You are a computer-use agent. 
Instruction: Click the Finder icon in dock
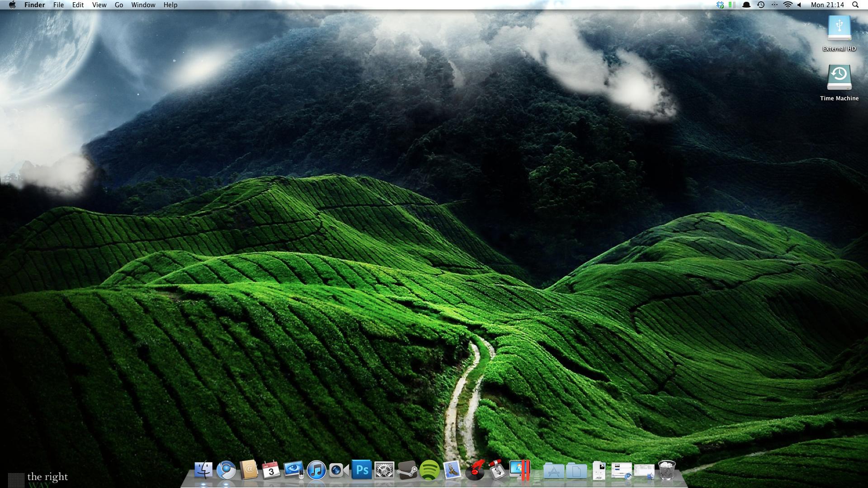tap(203, 470)
